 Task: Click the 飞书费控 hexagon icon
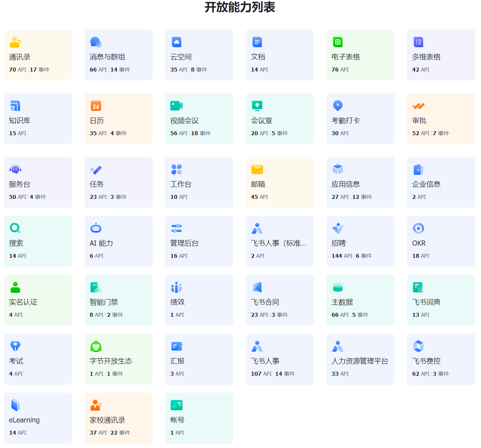point(418,346)
